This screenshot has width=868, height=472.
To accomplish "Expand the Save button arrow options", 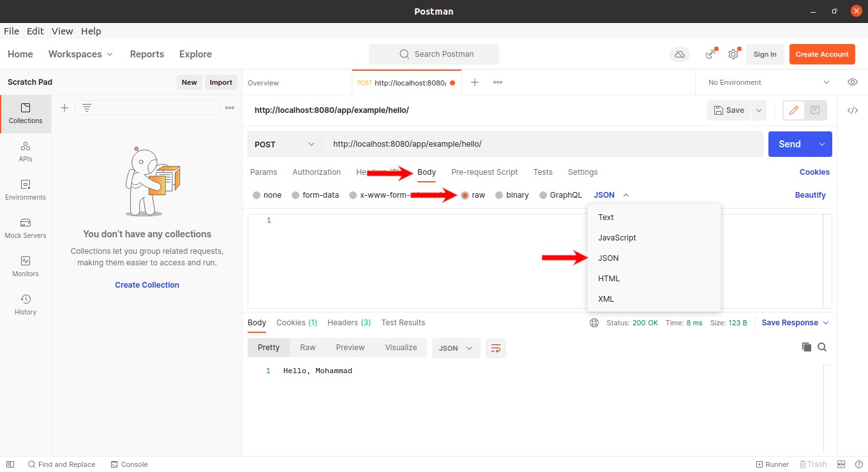I will 759,110.
